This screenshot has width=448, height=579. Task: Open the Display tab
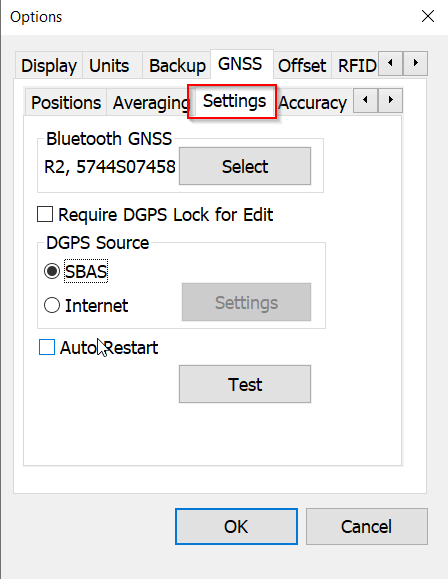point(49,66)
